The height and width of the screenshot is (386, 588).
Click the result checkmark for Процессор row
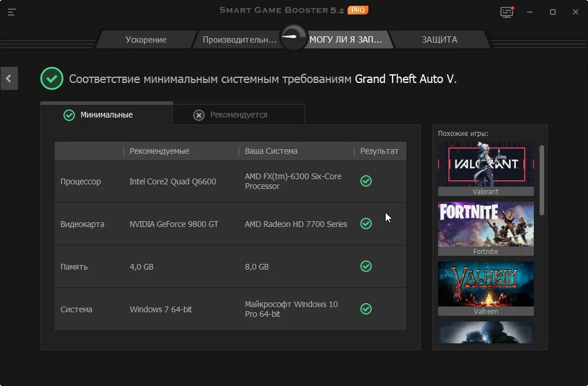[366, 181]
